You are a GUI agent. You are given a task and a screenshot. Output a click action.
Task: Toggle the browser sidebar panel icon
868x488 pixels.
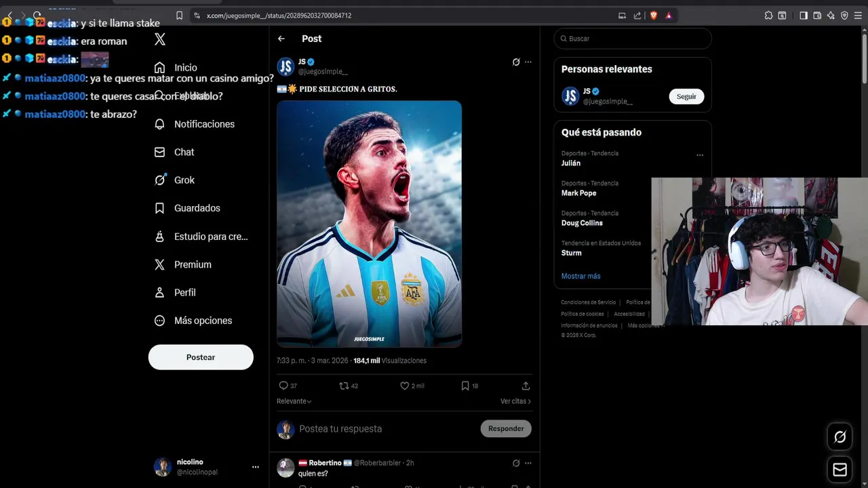[804, 16]
